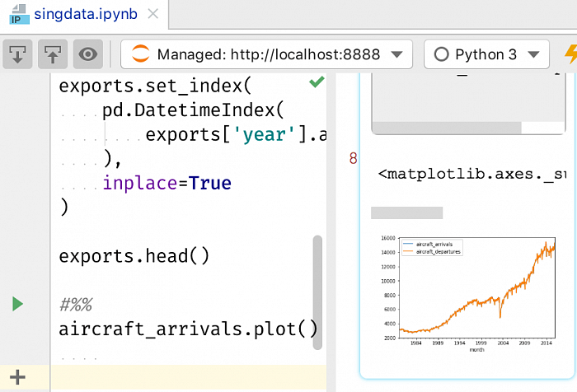The width and height of the screenshot is (577, 392).
Task: Click the move cell up toolbar icon
Action: pos(52,55)
